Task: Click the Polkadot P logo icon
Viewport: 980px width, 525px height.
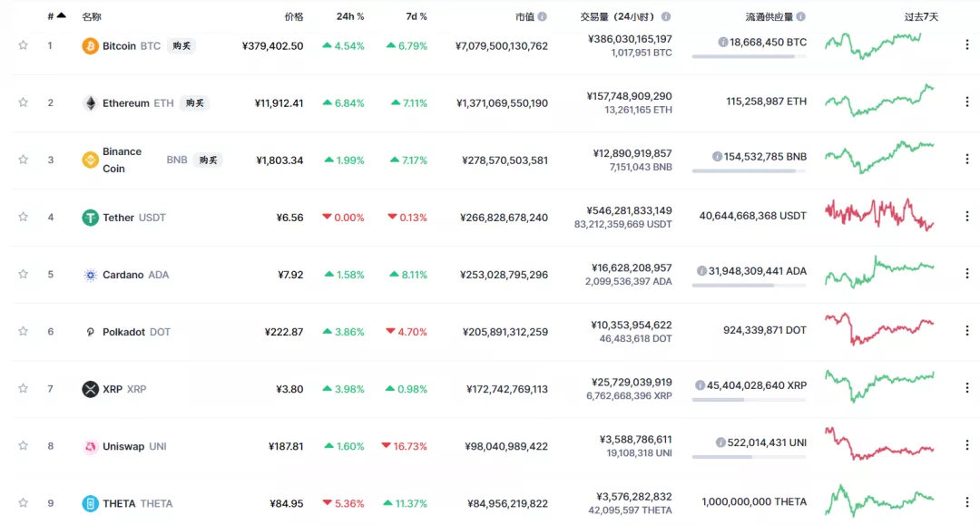Action: [90, 332]
